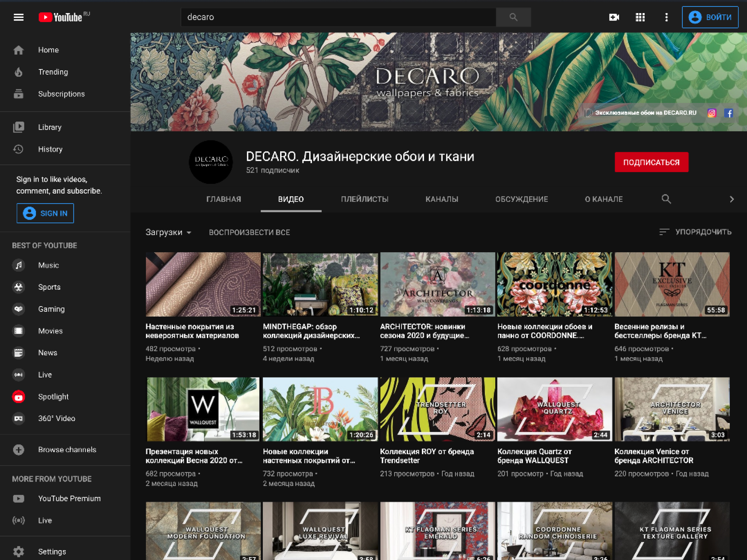The height and width of the screenshot is (560, 747).
Task: Open video title Новые коллекции настенных покрытий
Action: coord(309,456)
